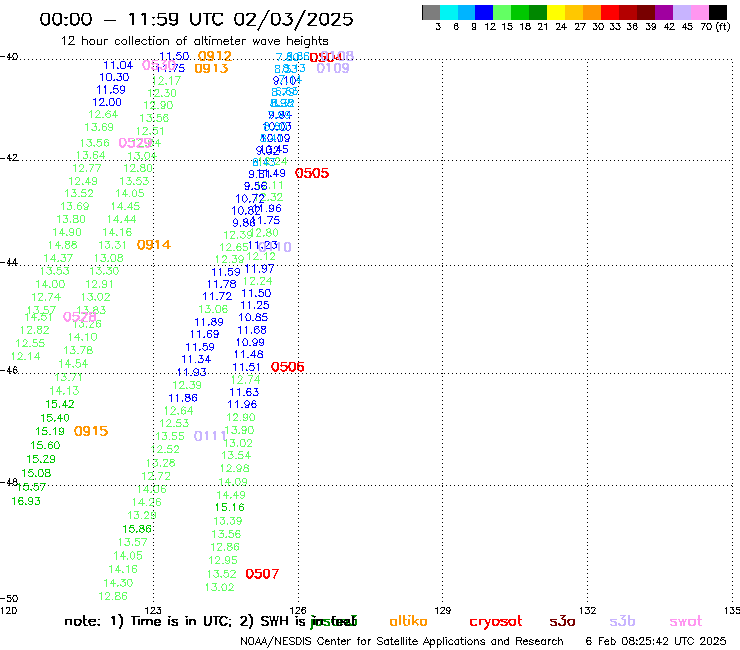Click the title date 02/03/2025
The width and height of the screenshot is (740, 650).
click(x=293, y=19)
